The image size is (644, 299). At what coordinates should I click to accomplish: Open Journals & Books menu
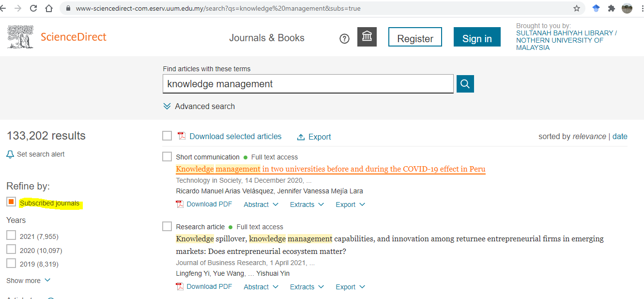[x=267, y=38]
